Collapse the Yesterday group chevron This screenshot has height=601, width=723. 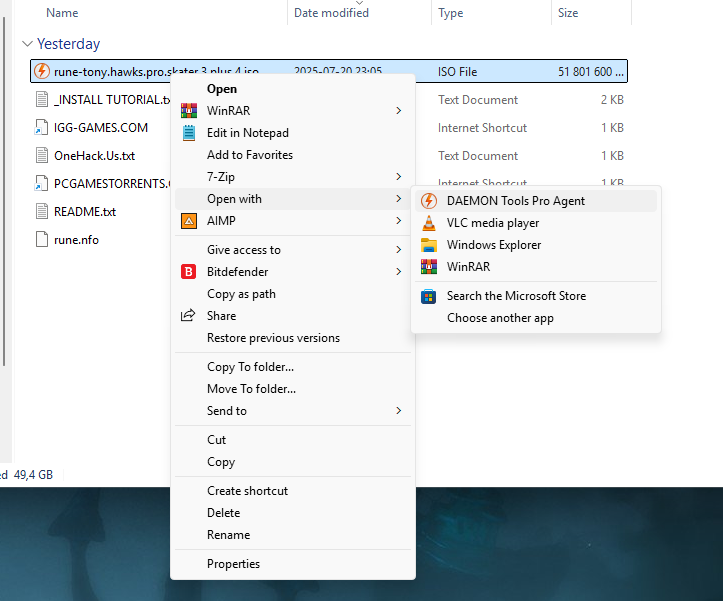[27, 44]
